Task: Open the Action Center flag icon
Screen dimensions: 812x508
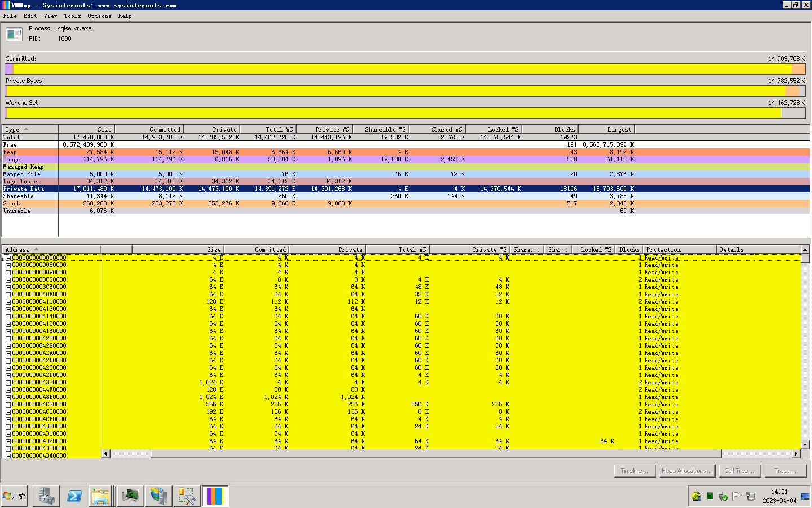Action: (x=737, y=496)
